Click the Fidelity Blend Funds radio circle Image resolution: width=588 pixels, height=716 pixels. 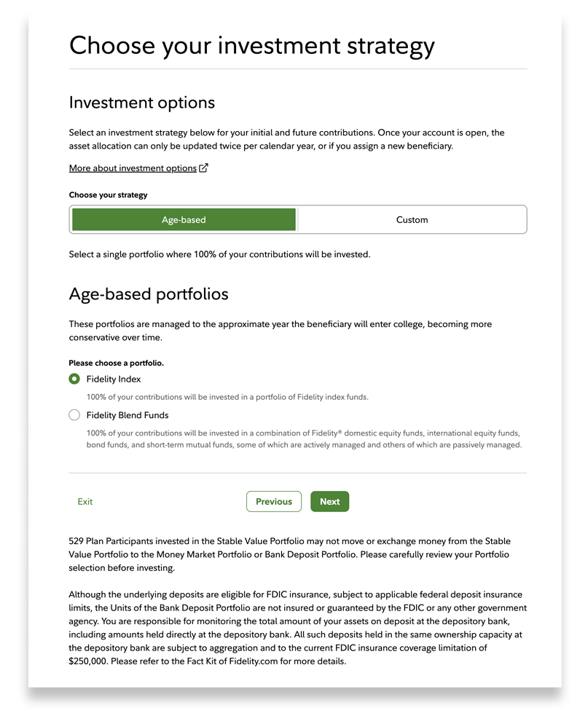click(x=74, y=414)
